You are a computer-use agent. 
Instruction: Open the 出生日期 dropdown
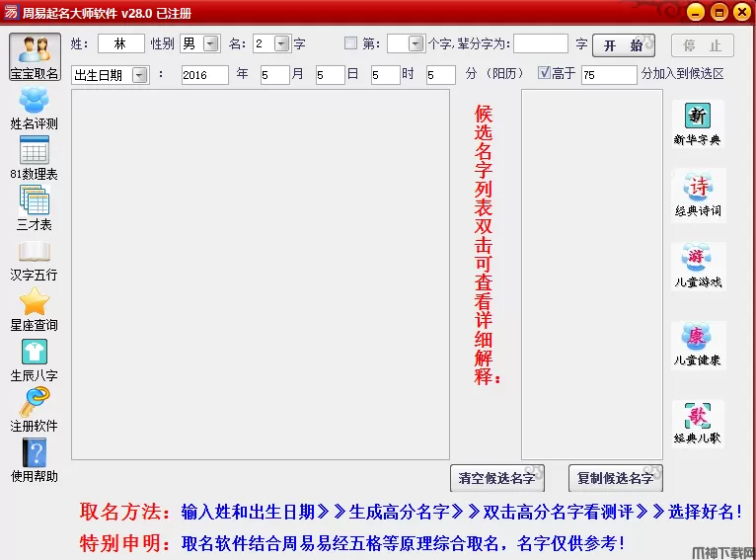[139, 75]
